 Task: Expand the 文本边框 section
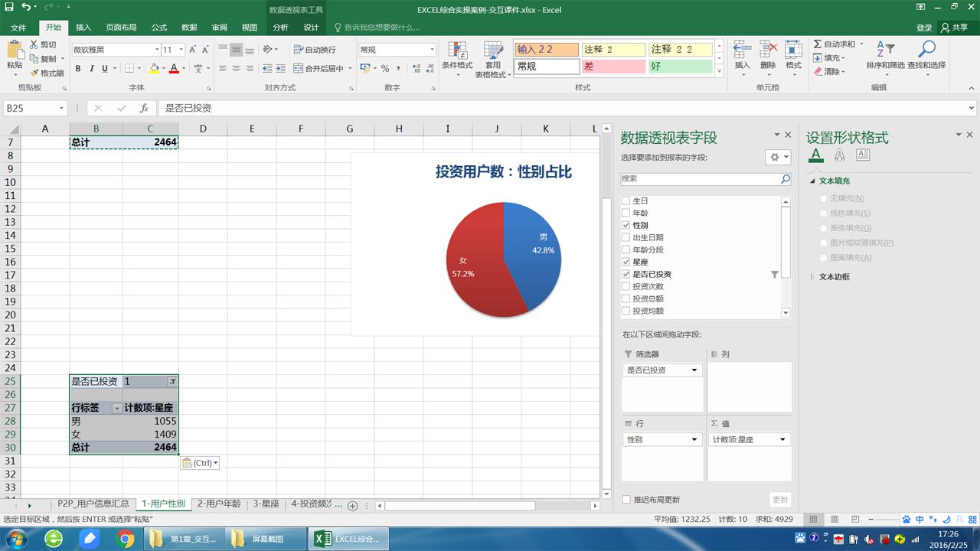pyautogui.click(x=812, y=277)
